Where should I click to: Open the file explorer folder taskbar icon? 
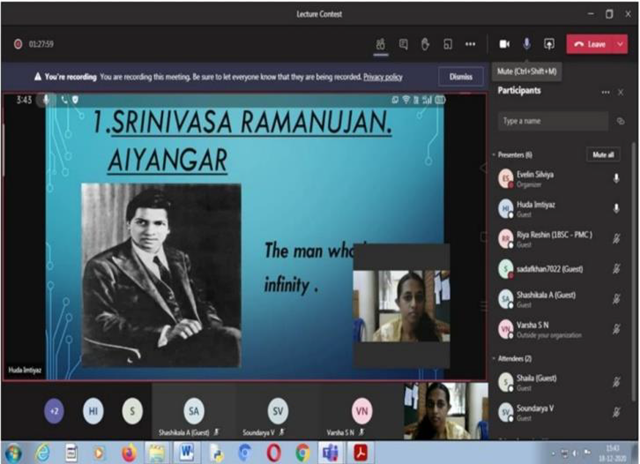click(157, 453)
